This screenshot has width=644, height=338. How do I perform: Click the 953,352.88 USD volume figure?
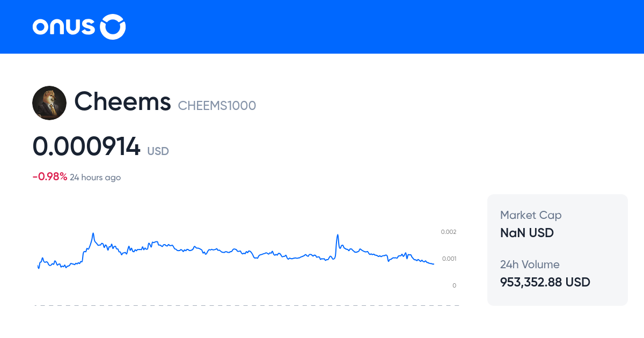click(545, 282)
